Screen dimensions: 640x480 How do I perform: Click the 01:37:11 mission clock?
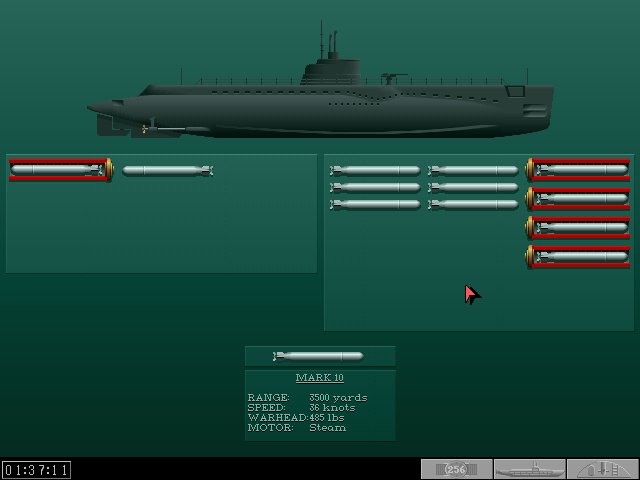[36, 470]
